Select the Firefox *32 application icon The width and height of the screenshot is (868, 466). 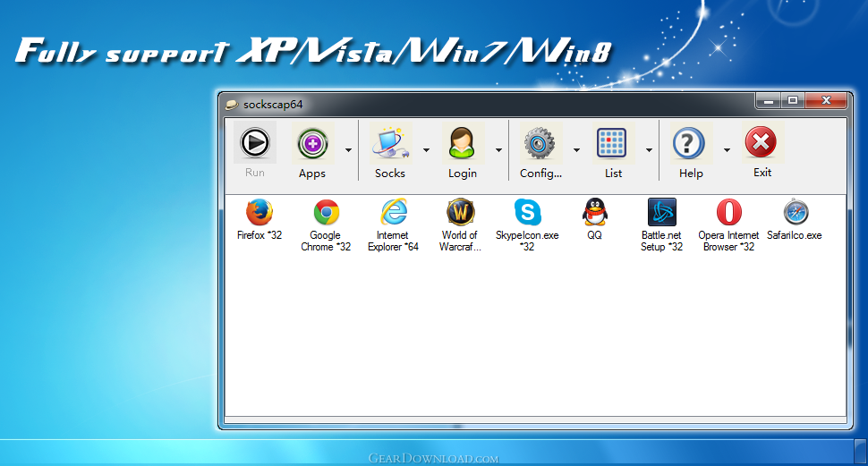[260, 212]
